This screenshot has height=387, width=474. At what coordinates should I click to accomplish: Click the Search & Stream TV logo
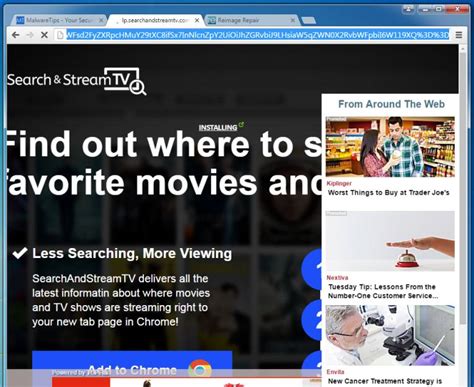[77, 81]
